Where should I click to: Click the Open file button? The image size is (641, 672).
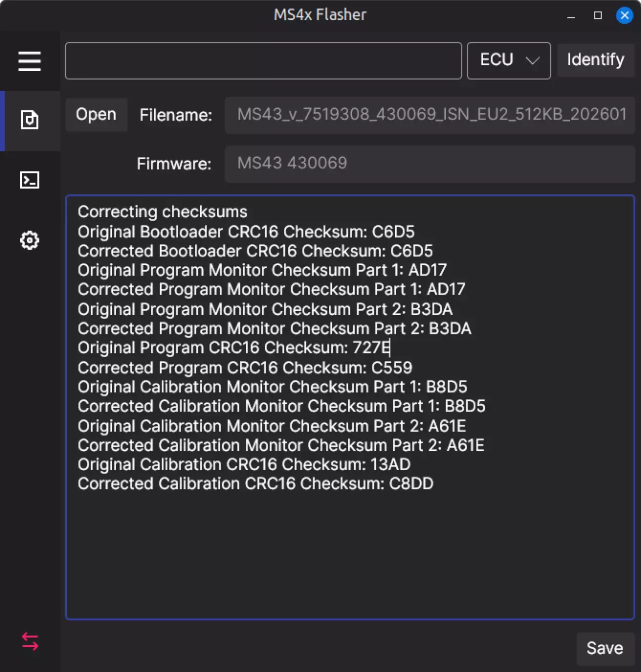[96, 115]
